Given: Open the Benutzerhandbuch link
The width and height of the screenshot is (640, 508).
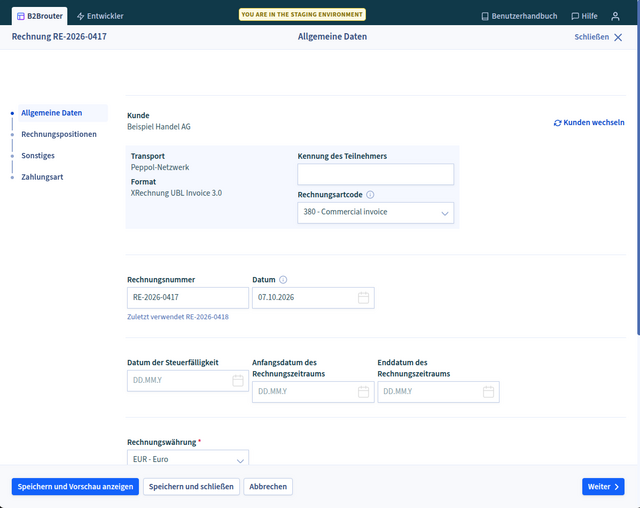Looking at the screenshot, I should tap(519, 16).
